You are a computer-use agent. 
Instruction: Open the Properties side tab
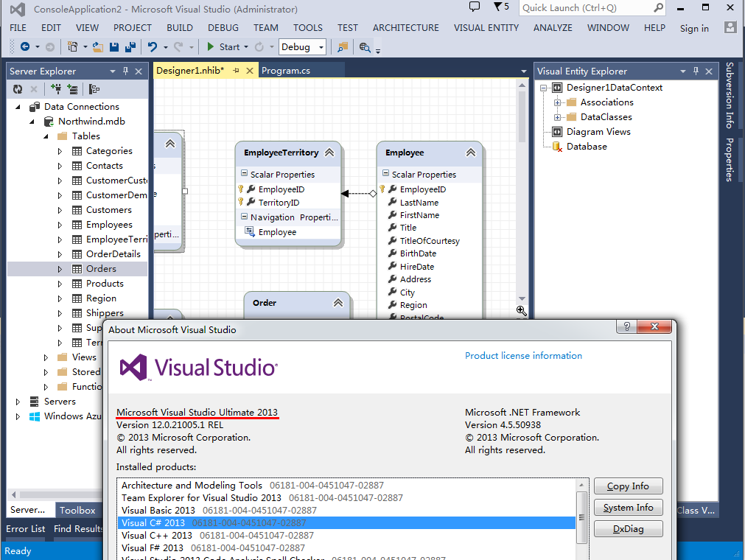[x=730, y=160]
